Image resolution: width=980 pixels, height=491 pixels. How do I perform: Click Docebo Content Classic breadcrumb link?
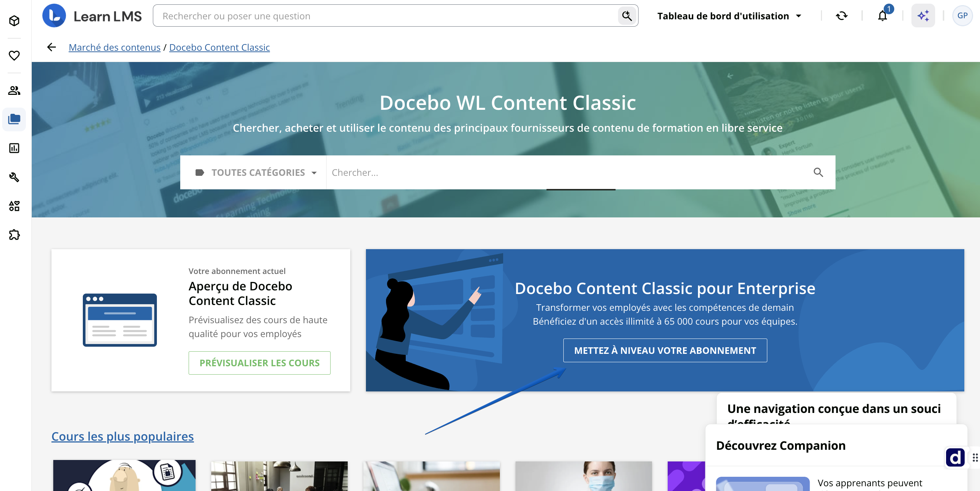click(220, 47)
